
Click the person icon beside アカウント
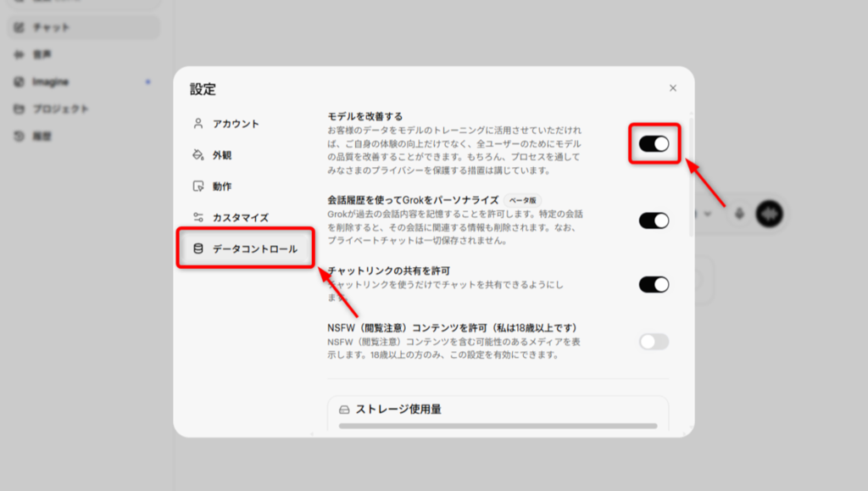pyautogui.click(x=198, y=124)
